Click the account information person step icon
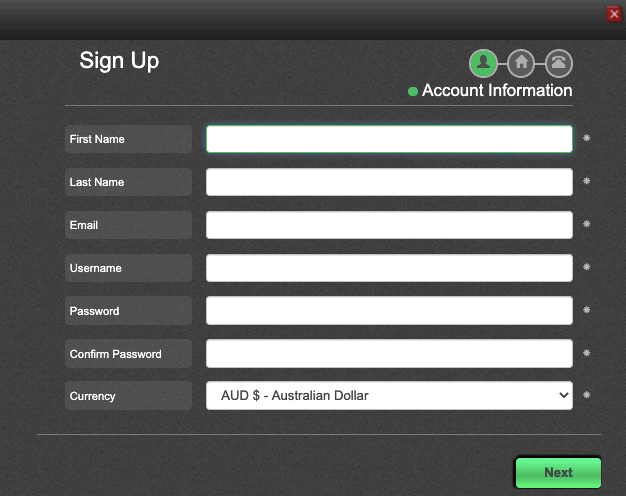This screenshot has width=626, height=496. (484, 63)
